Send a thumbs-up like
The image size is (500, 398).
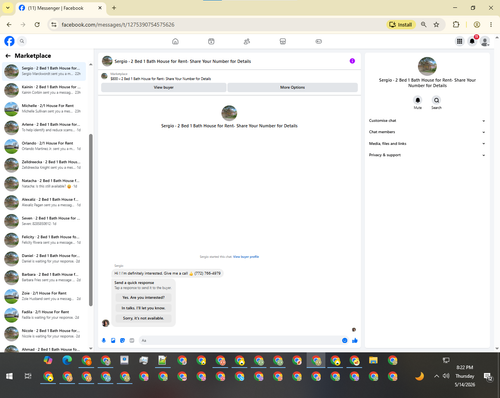coord(355,340)
